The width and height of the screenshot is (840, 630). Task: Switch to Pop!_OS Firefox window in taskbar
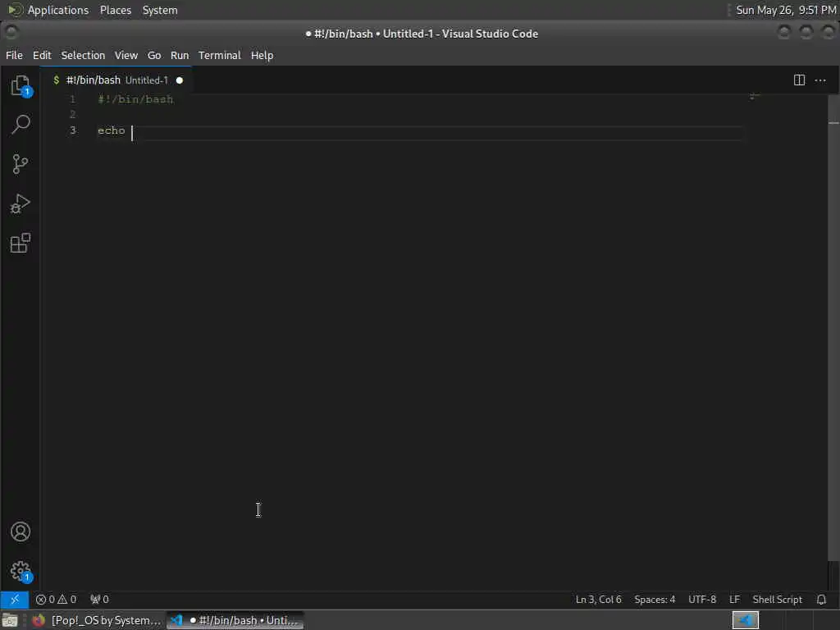pos(97,620)
